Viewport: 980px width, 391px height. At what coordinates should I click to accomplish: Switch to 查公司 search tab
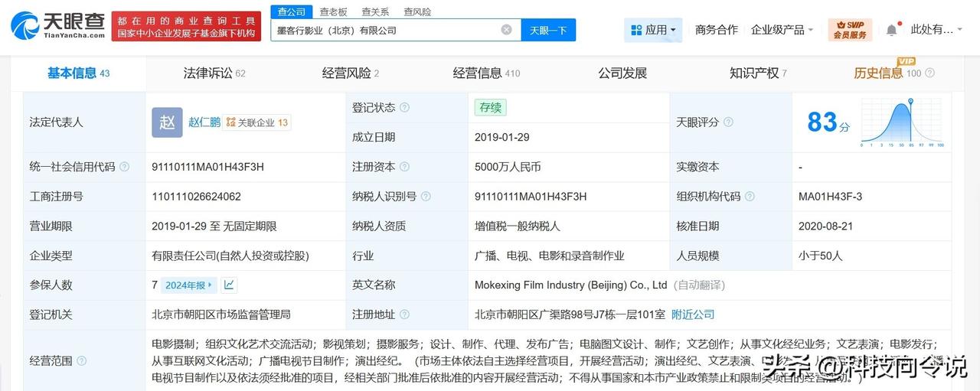point(291,11)
